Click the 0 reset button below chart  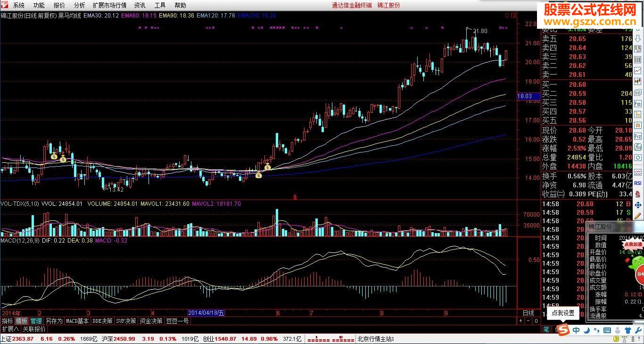pos(536,321)
